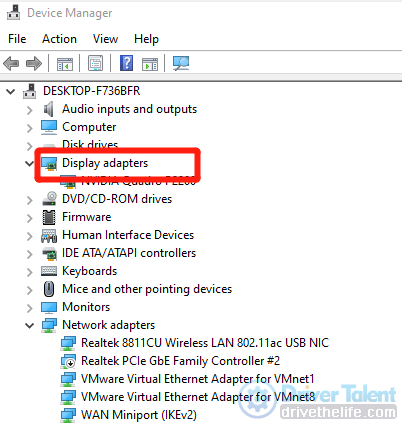Click the Firmware chip icon
Screen dimensions: 402x424
point(49,217)
